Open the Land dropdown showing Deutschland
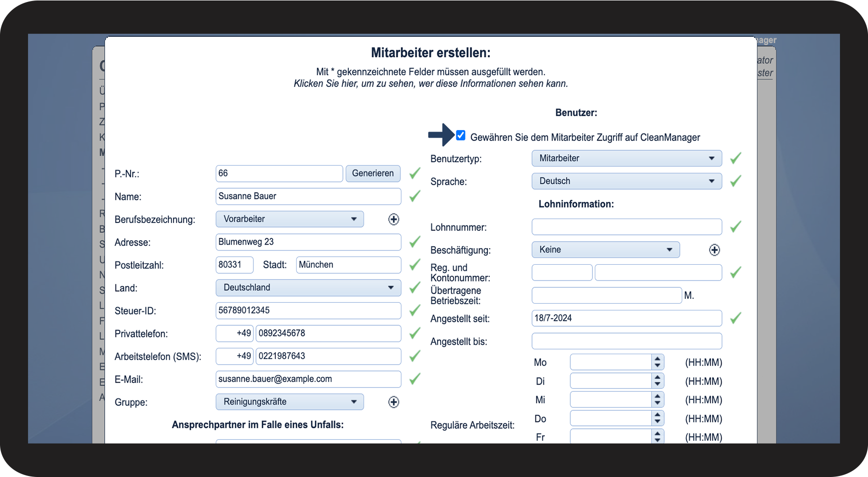 tap(308, 288)
